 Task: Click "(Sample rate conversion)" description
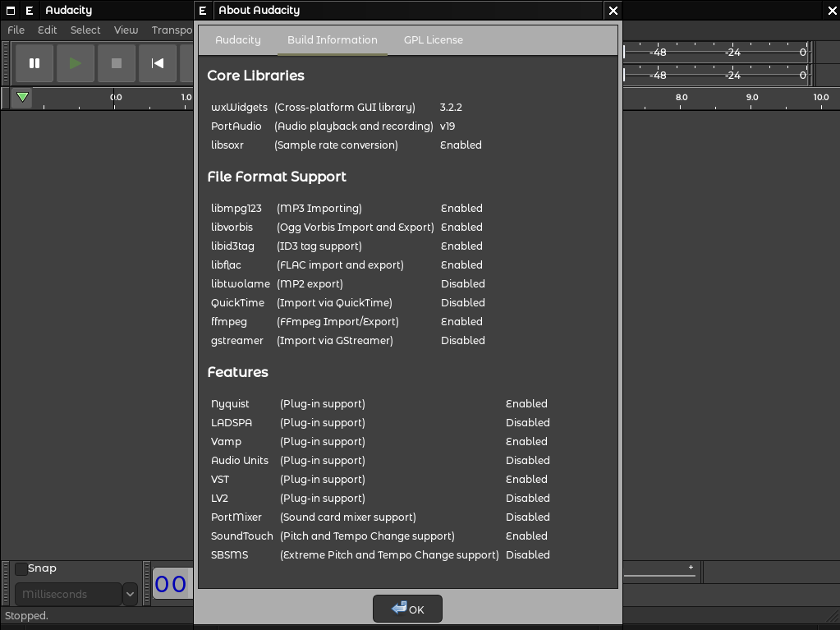coord(336,145)
